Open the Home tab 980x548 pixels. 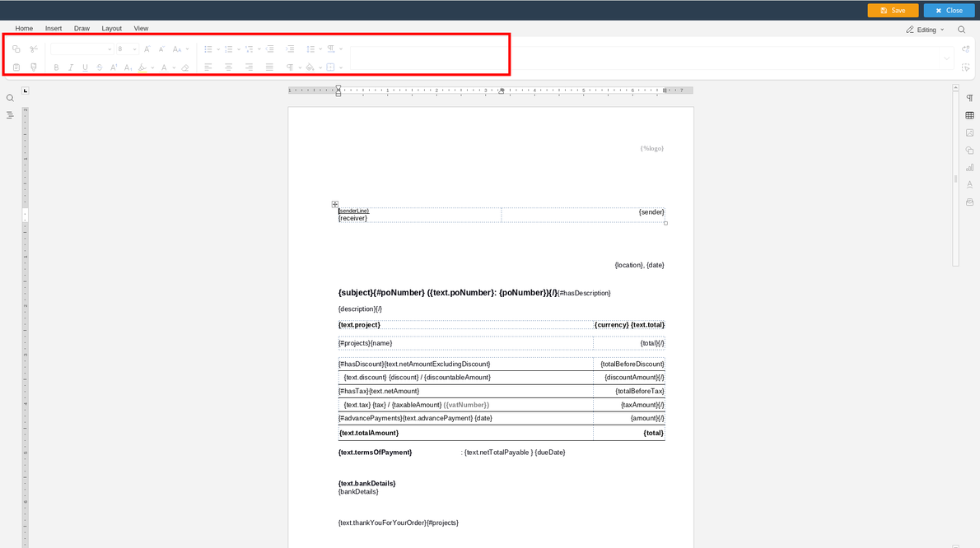pyautogui.click(x=24, y=29)
